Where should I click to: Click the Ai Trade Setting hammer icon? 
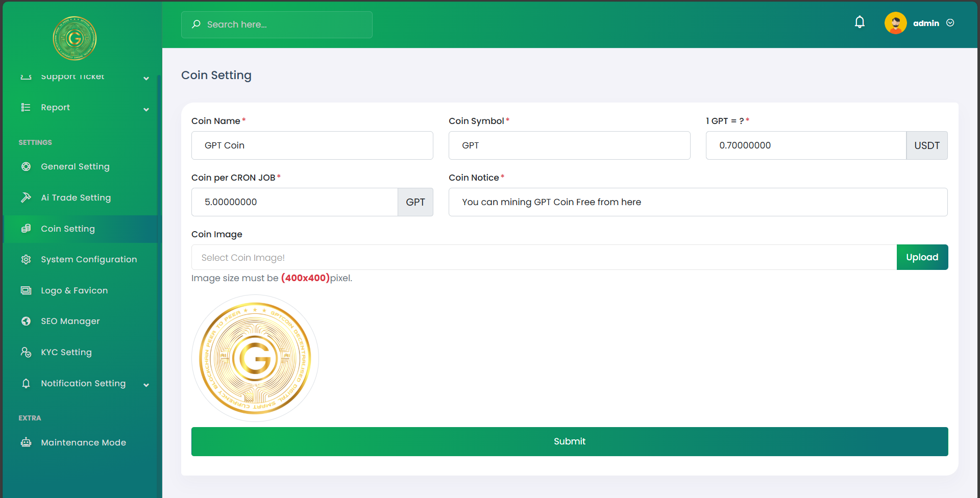pyautogui.click(x=26, y=197)
